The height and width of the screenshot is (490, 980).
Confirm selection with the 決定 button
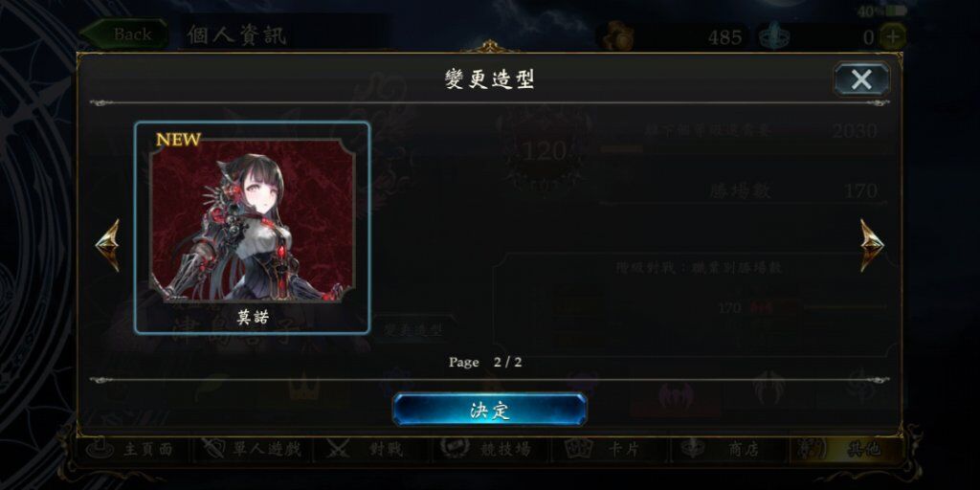click(489, 410)
